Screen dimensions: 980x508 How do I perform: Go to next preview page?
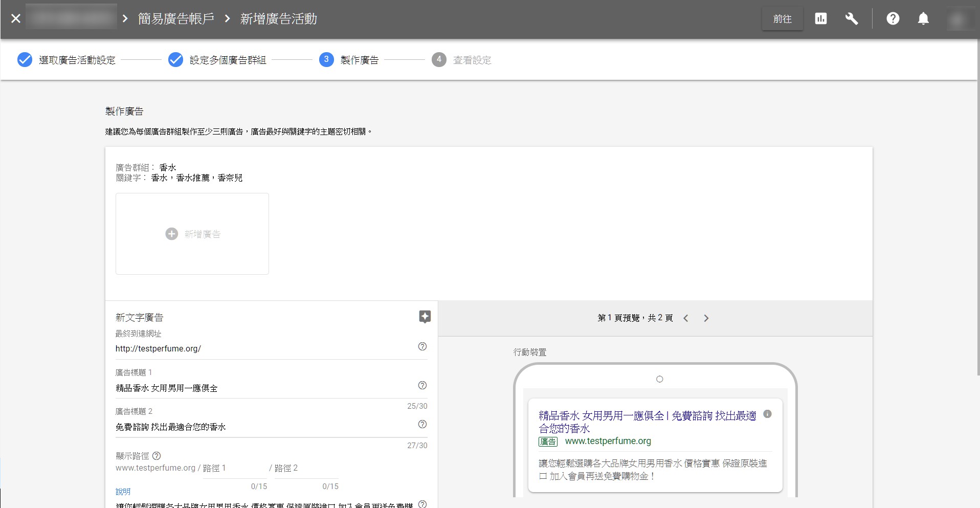(x=706, y=318)
